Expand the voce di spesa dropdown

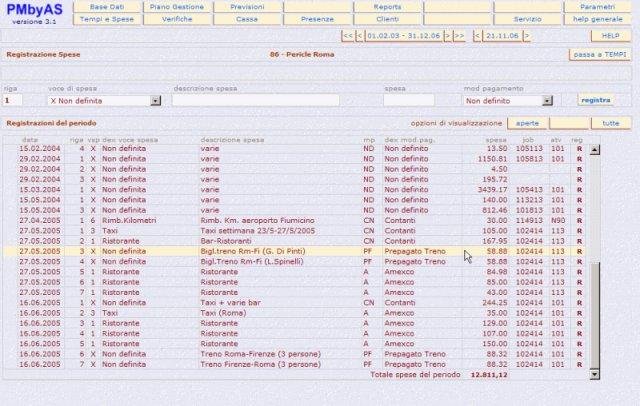156,100
